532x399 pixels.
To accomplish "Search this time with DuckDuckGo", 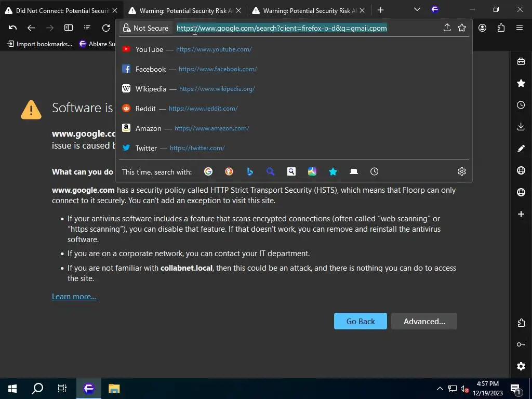I will [229, 171].
